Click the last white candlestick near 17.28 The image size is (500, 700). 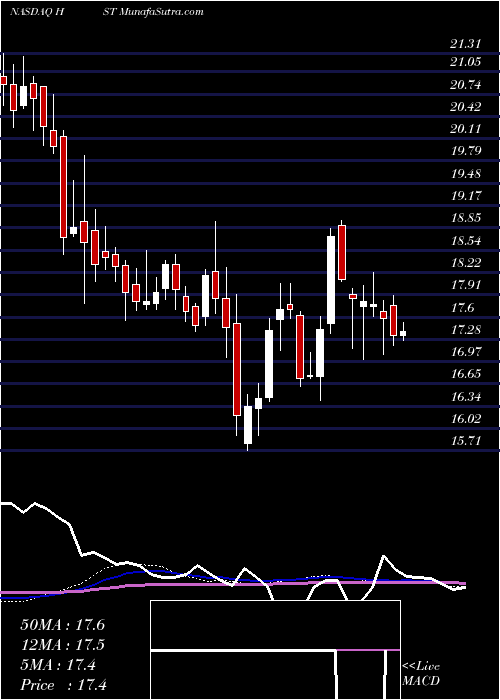point(403,333)
